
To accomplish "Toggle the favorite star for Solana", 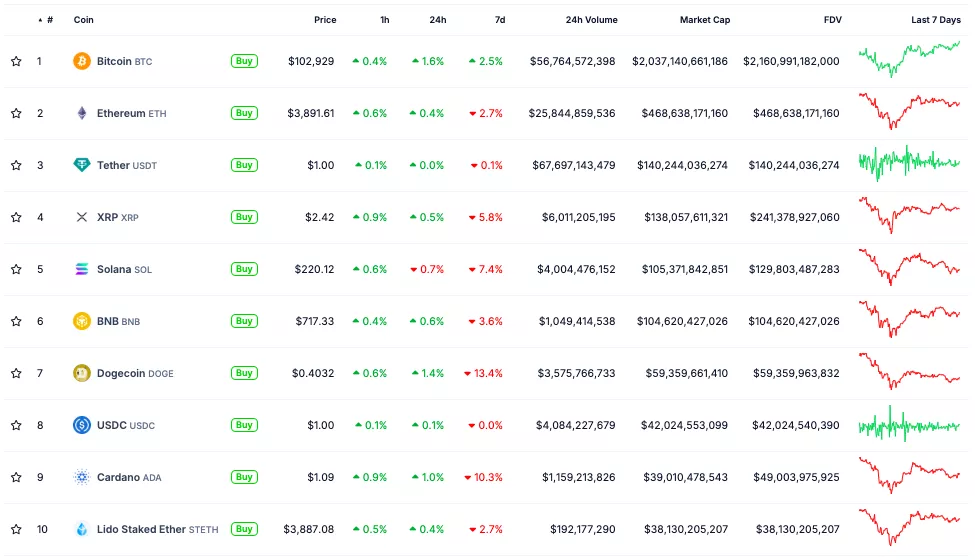I will coord(16,269).
